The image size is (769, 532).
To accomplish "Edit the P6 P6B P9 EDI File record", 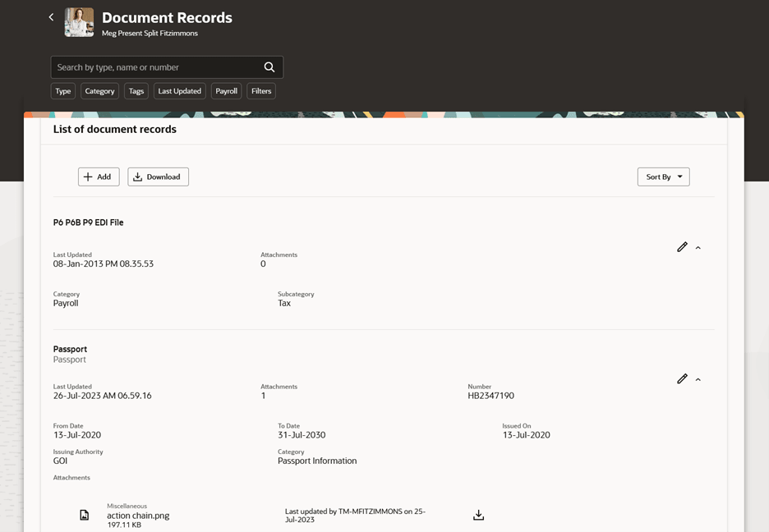I will point(682,247).
